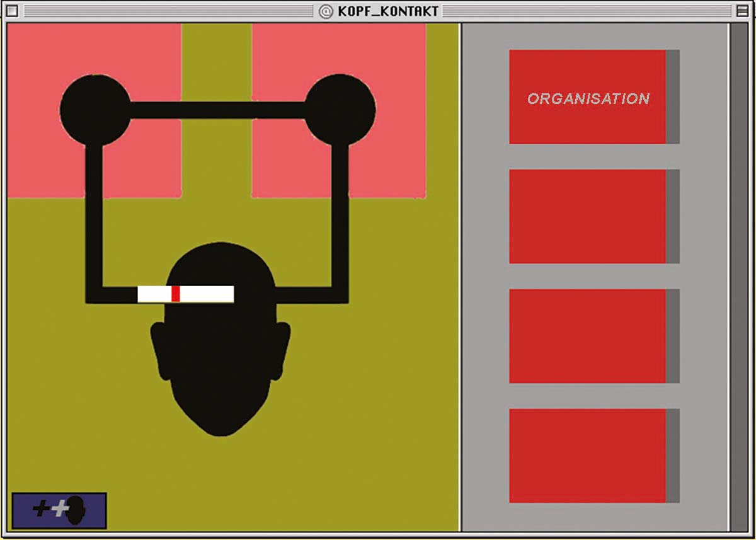The width and height of the screenshot is (756, 540).
Task: Click the horizontal bar connecting the two circles
Action: pyautogui.click(x=217, y=110)
